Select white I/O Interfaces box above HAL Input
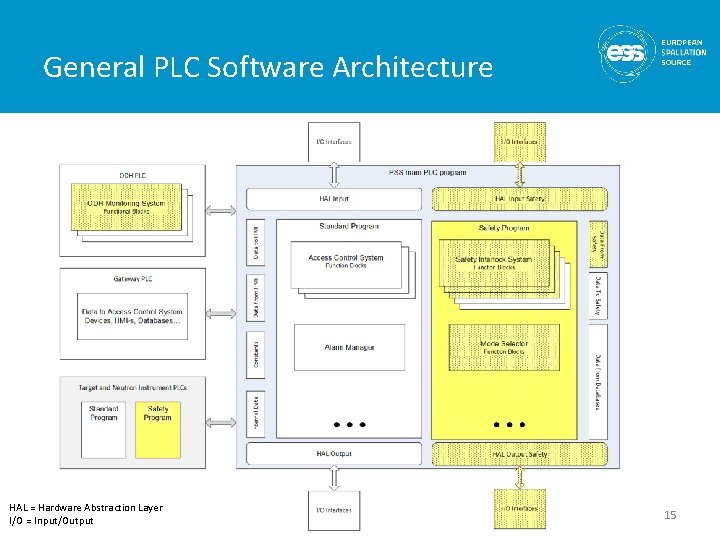This screenshot has height=540, width=720. pos(334,142)
